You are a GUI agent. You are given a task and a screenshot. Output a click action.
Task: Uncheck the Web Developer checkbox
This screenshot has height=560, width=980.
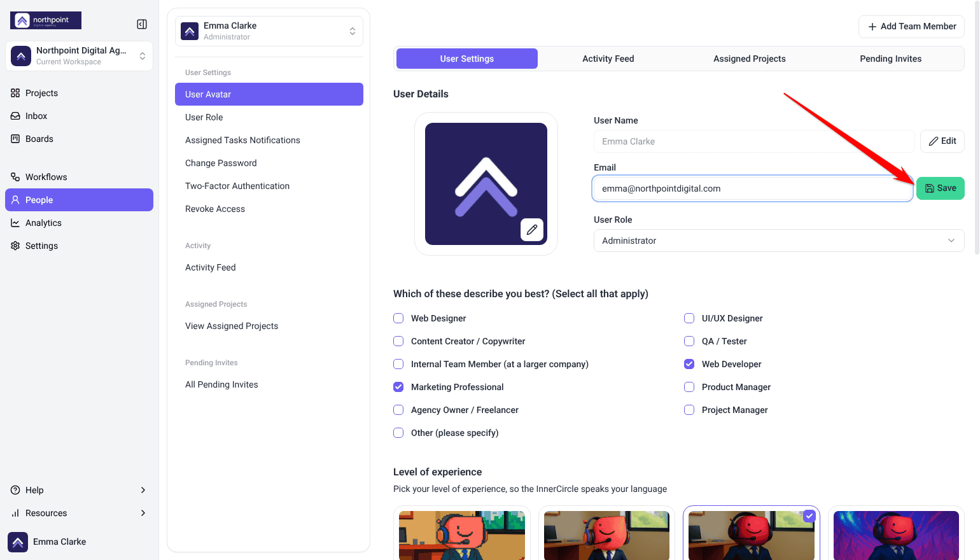click(x=689, y=364)
